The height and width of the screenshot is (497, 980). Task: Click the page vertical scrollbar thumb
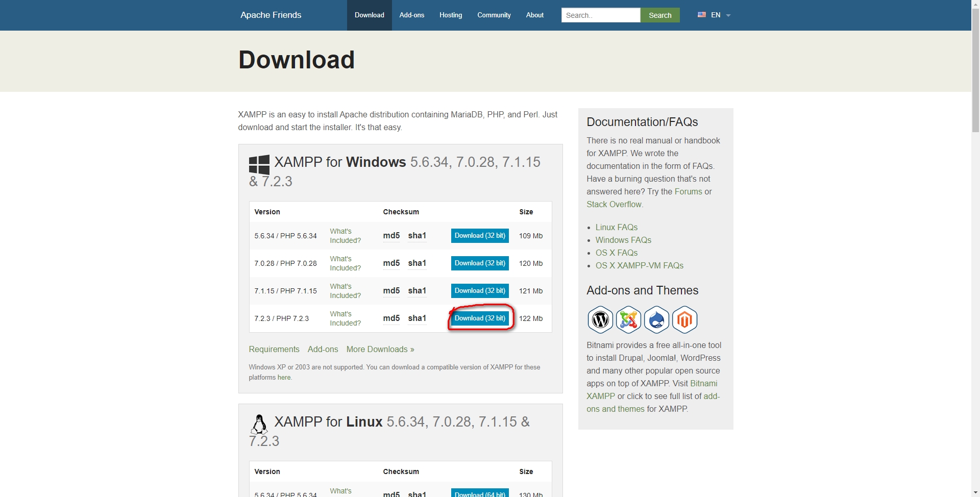pos(975,71)
